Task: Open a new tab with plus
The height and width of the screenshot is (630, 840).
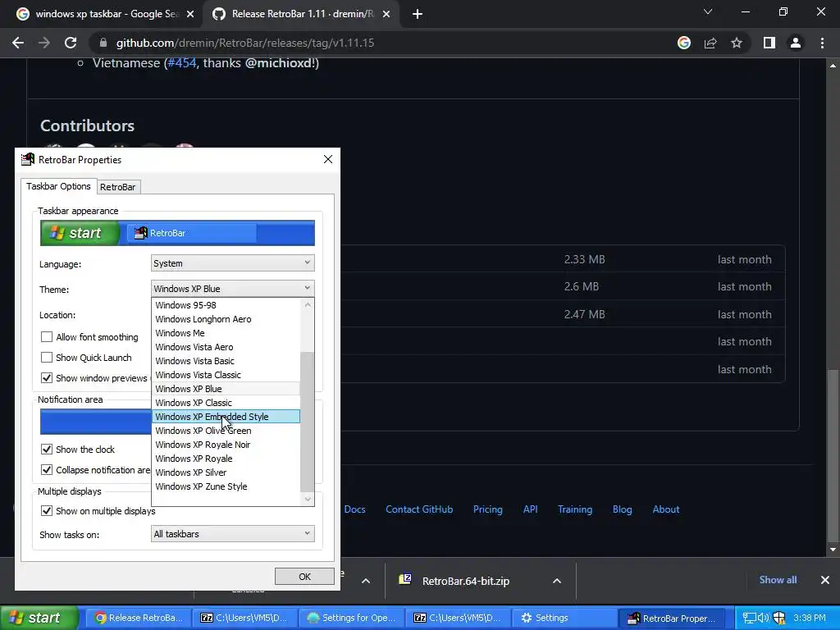Action: coord(418,14)
